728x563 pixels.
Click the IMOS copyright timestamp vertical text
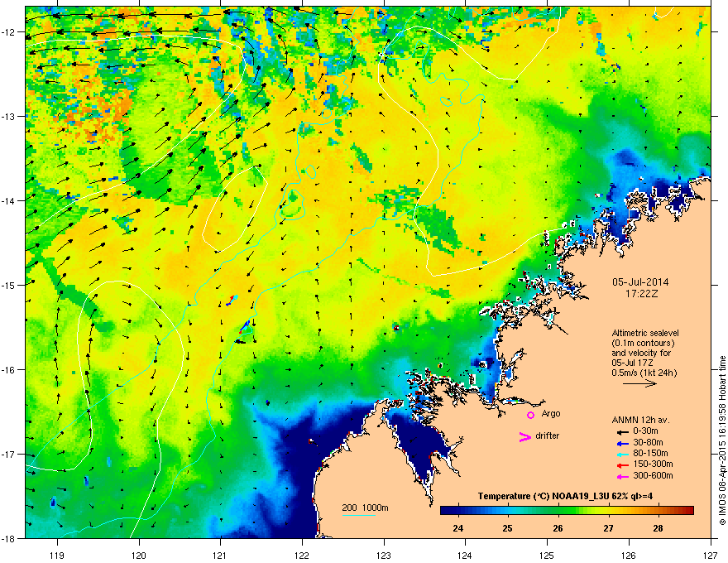[722, 440]
